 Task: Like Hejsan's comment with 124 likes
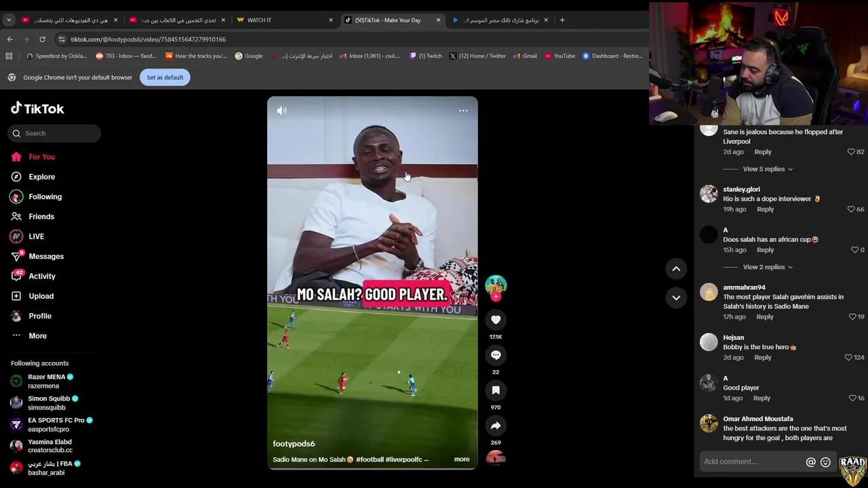coord(848,357)
